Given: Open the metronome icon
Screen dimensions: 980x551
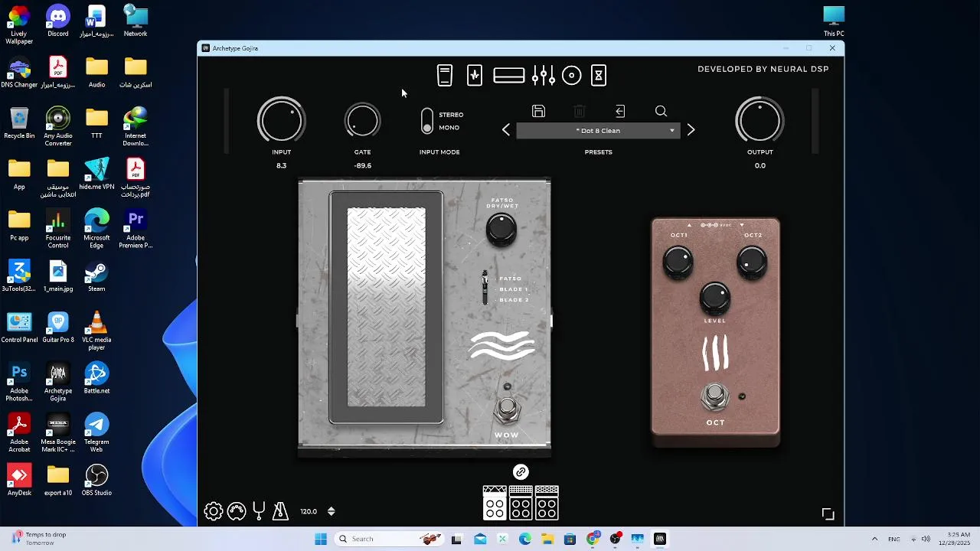Looking at the screenshot, I should tap(280, 511).
